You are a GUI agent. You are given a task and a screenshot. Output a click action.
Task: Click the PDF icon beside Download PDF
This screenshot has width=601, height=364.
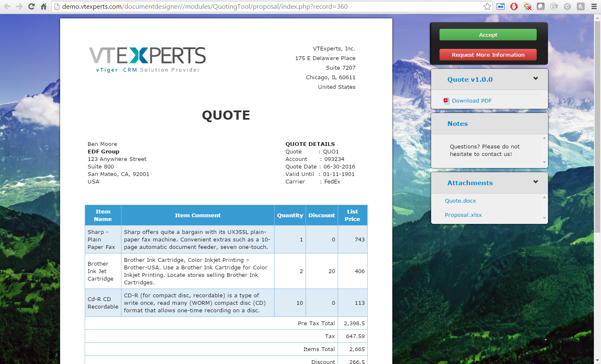tap(446, 100)
